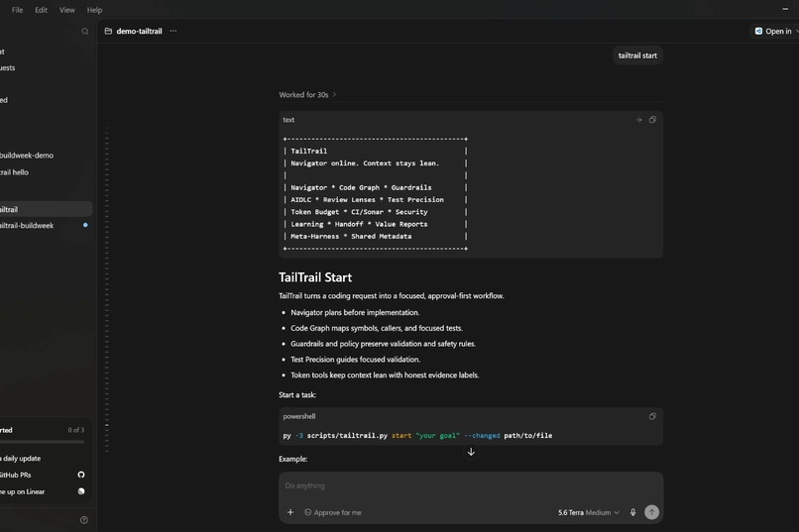Click the Code Graph maps symbols bullet
Image resolution: width=799 pixels, height=532 pixels.
377,328
